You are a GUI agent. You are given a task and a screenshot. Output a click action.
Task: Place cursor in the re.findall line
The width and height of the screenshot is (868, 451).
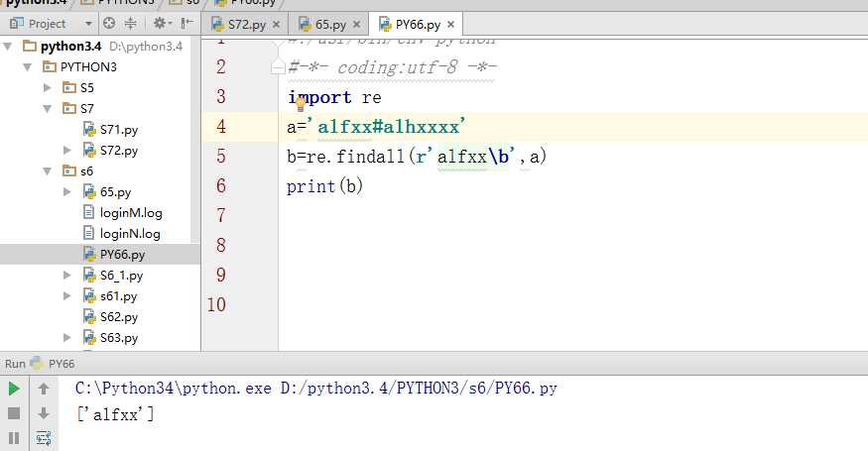[x=417, y=157]
